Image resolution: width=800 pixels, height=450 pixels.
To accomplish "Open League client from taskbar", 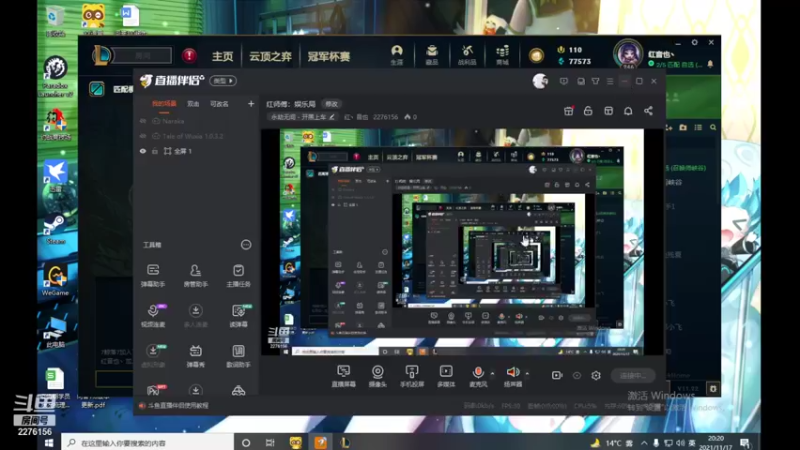I will coord(345,443).
